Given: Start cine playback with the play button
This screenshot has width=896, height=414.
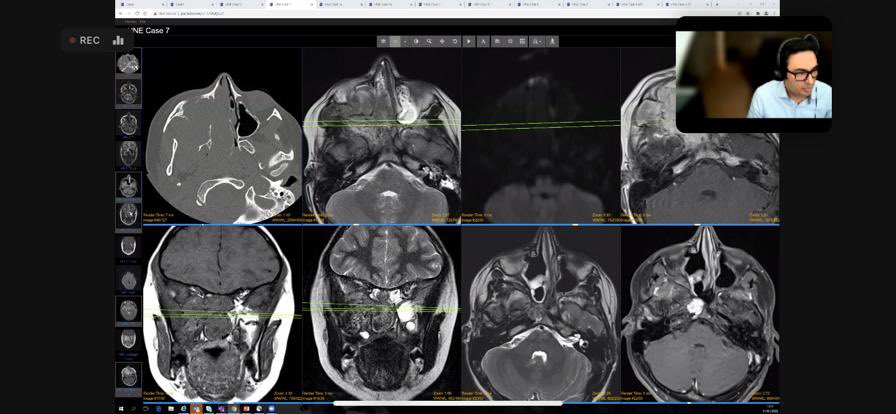Looking at the screenshot, I should click(x=469, y=41).
